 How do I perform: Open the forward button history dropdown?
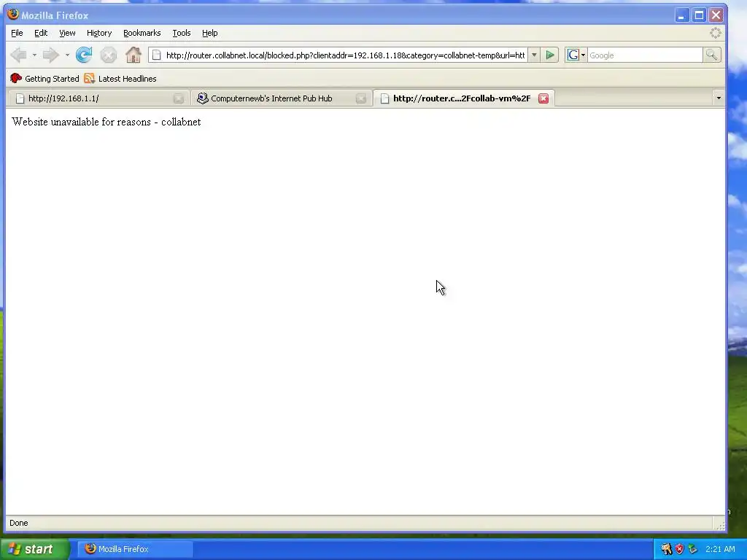[x=67, y=55]
